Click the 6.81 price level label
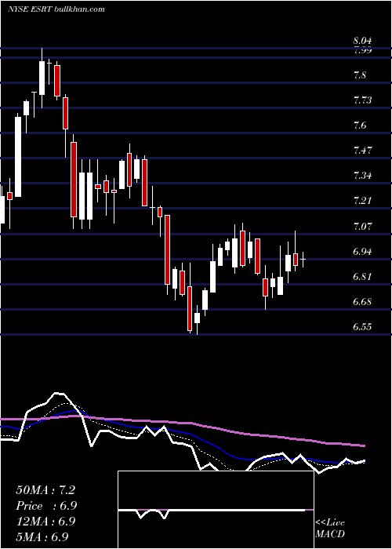The height and width of the screenshot is (549, 392). click(x=362, y=277)
